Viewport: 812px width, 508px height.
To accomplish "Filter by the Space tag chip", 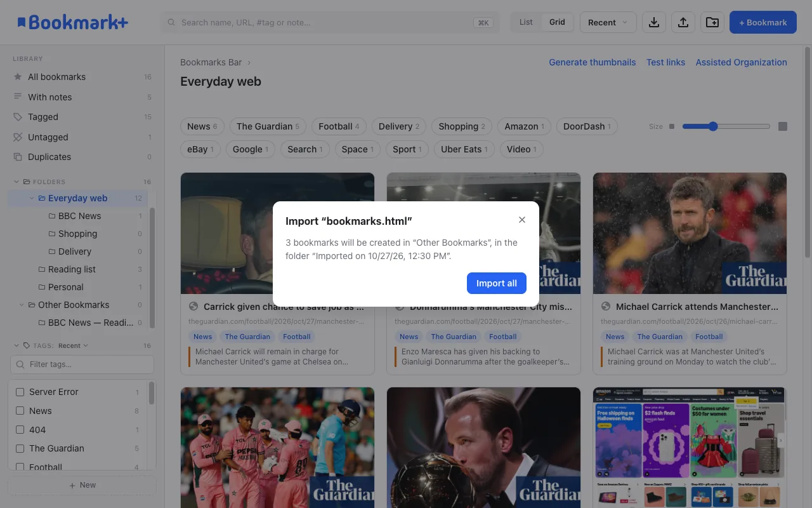I will (358, 149).
